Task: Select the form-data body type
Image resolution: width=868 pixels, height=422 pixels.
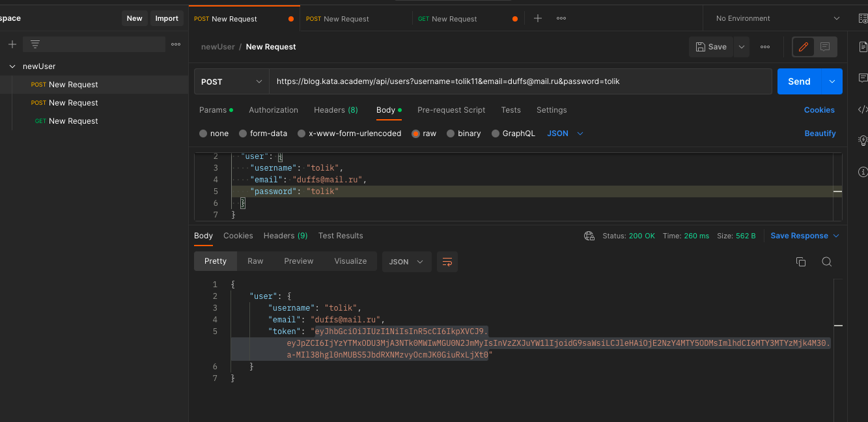Action: [263, 133]
